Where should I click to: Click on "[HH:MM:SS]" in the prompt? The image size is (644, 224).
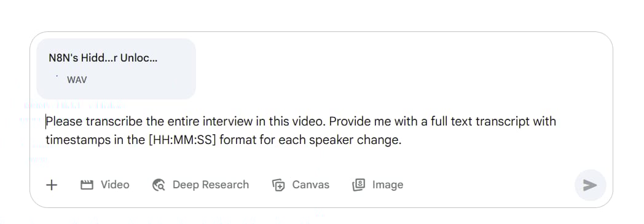183,140
